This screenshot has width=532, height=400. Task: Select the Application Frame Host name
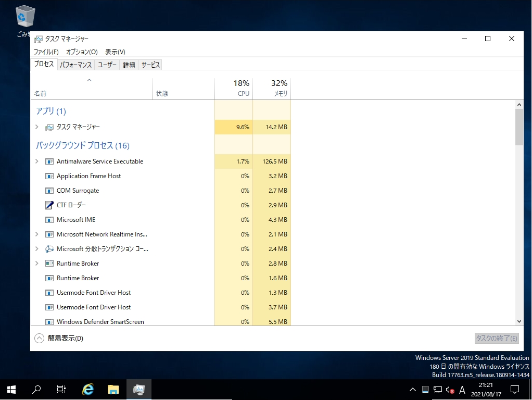click(89, 176)
